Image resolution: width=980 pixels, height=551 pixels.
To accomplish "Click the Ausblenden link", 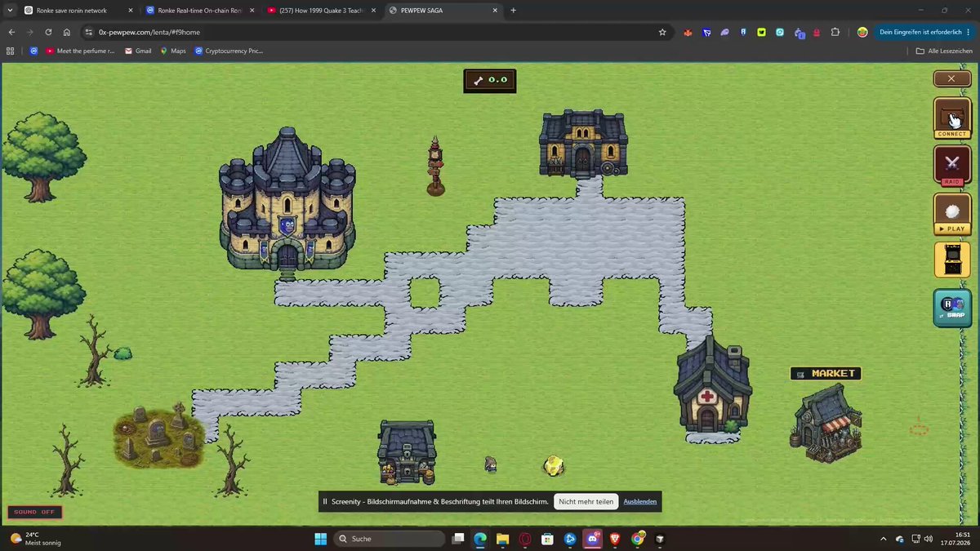I will coord(640,501).
